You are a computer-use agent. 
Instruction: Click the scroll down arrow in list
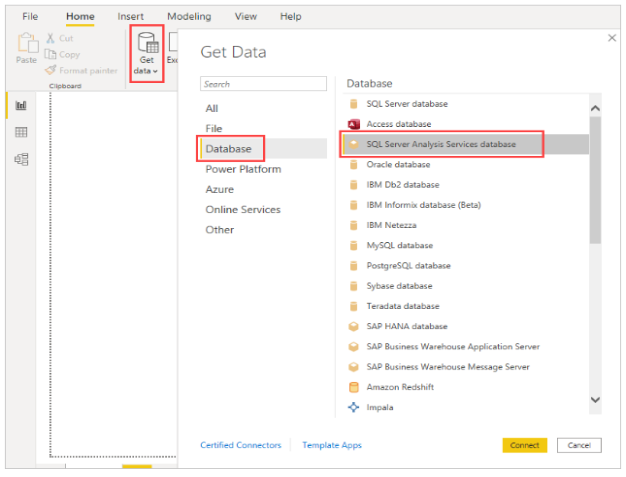[595, 400]
